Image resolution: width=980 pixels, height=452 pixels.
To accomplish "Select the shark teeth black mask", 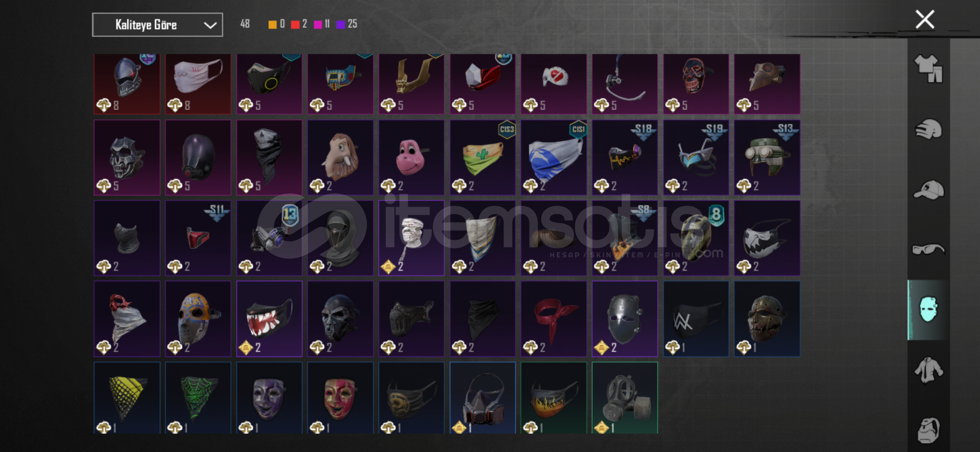I will (269, 319).
